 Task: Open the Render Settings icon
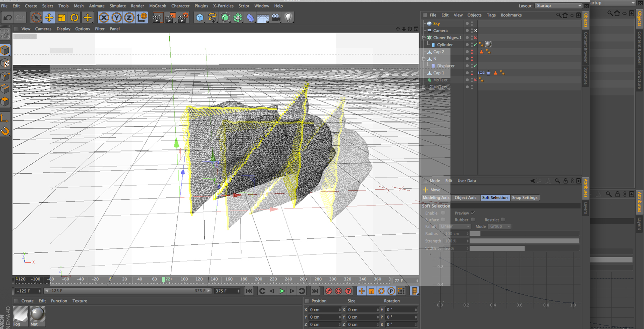[x=183, y=17]
